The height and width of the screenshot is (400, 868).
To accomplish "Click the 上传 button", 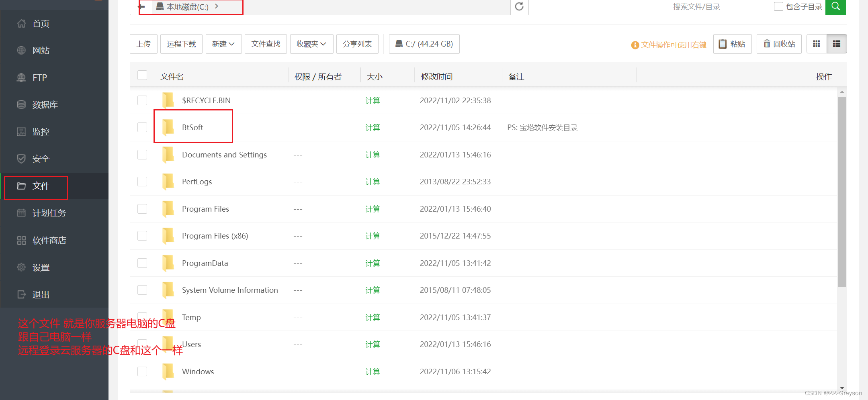I will pyautogui.click(x=143, y=44).
